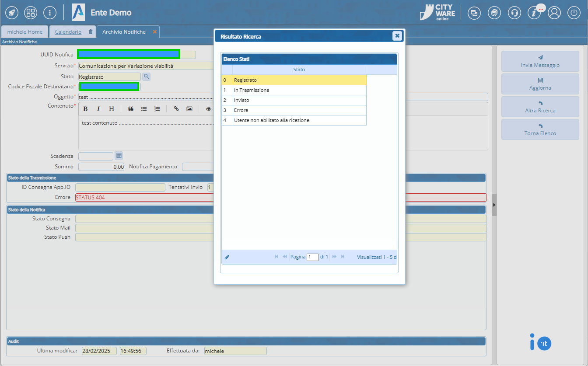Switch to the michele Home tab
Screen dimensions: 588x366
[25, 32]
